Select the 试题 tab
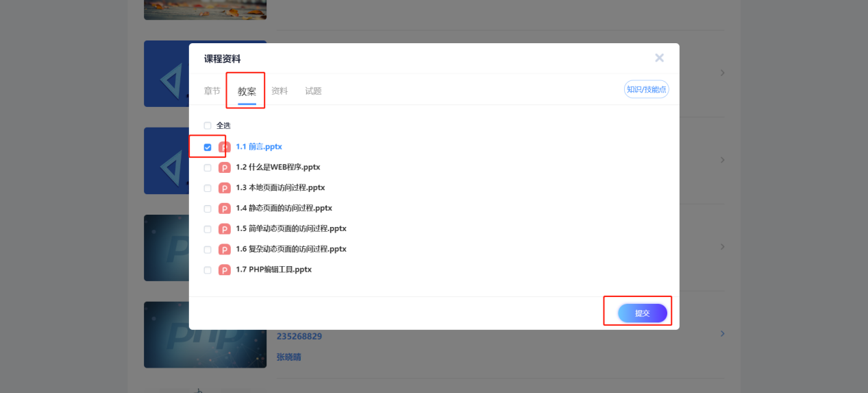868x393 pixels. [x=313, y=91]
